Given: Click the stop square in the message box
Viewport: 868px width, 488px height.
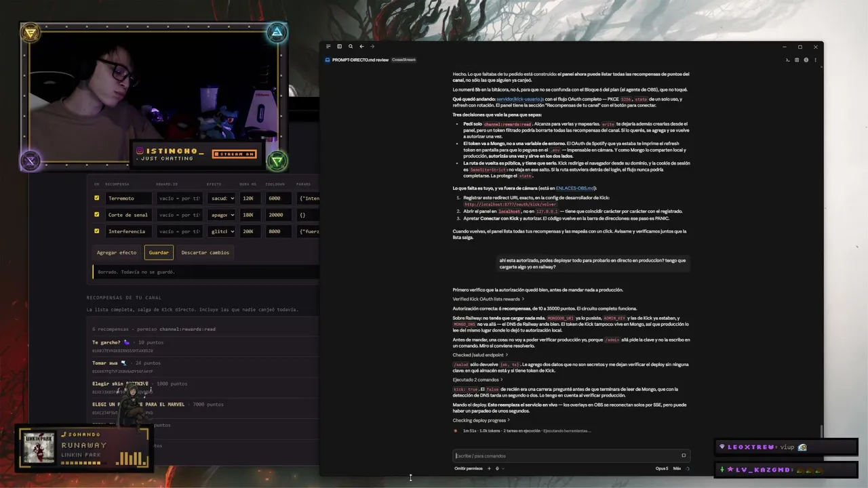Looking at the screenshot, I should click(x=684, y=455).
